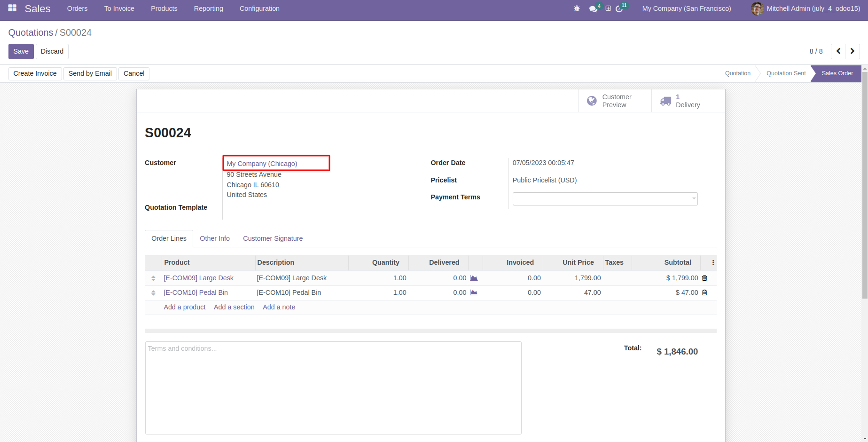Click the Terms and conditions text area
868x442 pixels.
coord(333,387)
